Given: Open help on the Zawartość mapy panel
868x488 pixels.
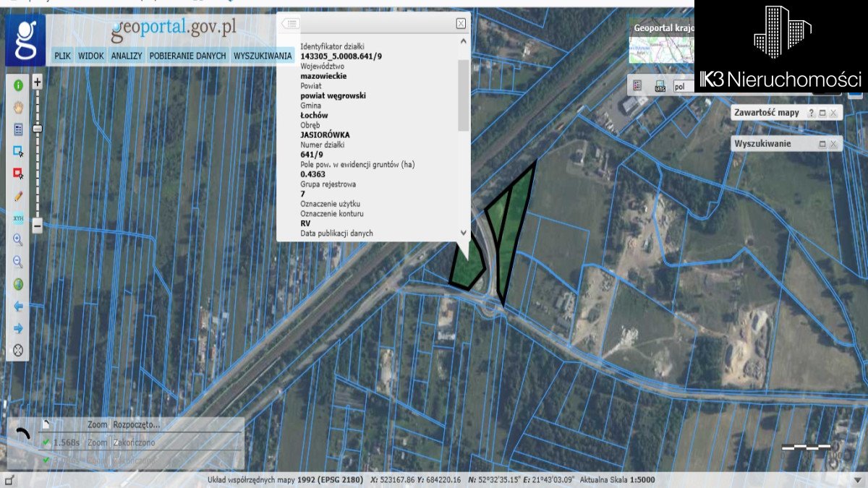Looking at the screenshot, I should pyautogui.click(x=812, y=112).
